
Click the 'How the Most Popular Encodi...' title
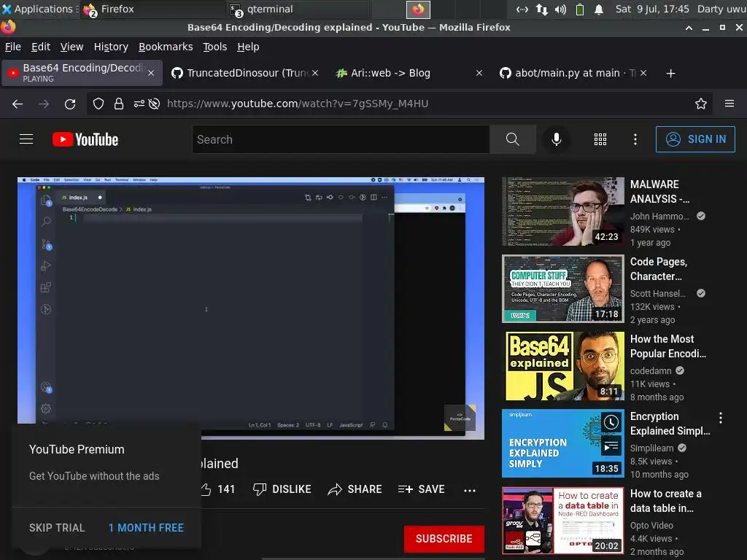point(668,346)
